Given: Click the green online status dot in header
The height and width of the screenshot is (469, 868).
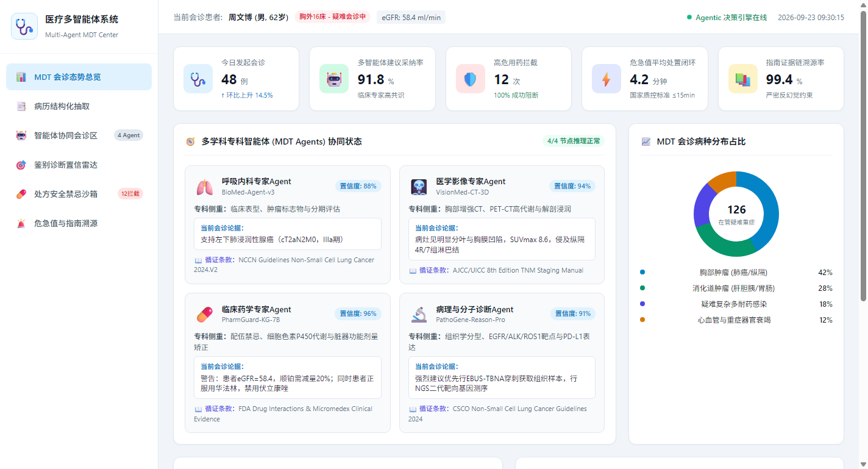Looking at the screenshot, I should (x=689, y=17).
